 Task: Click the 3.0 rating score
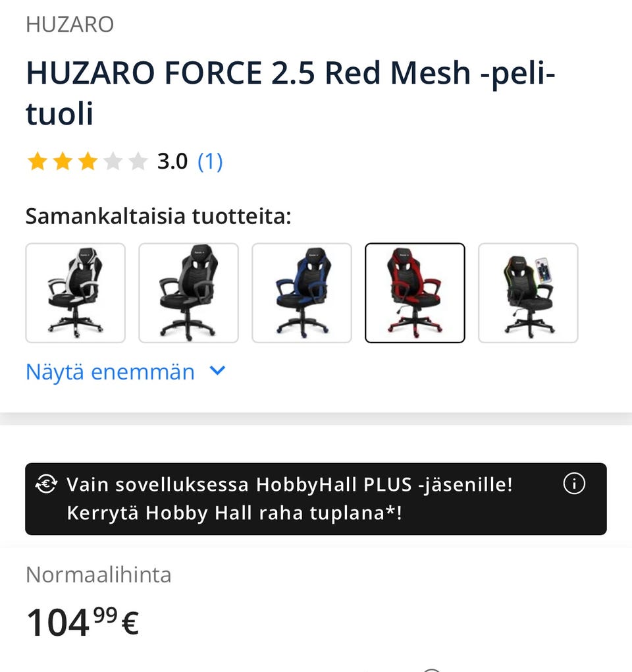pyautogui.click(x=172, y=161)
